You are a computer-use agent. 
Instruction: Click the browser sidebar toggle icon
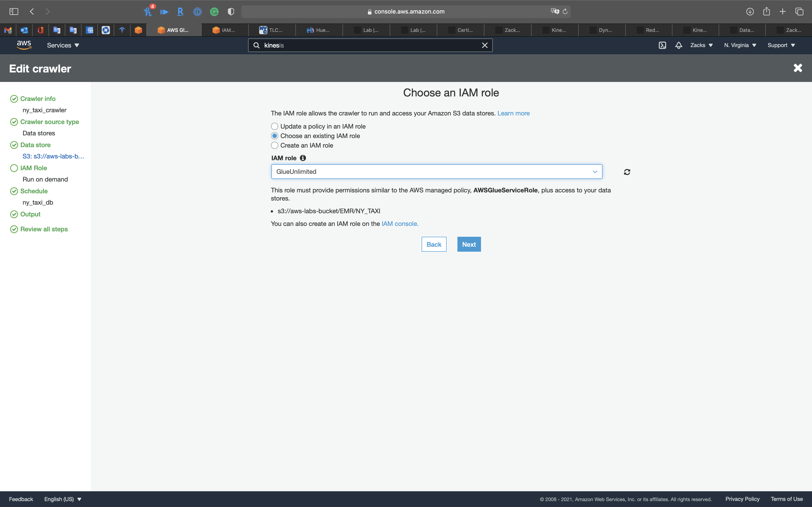coord(14,11)
